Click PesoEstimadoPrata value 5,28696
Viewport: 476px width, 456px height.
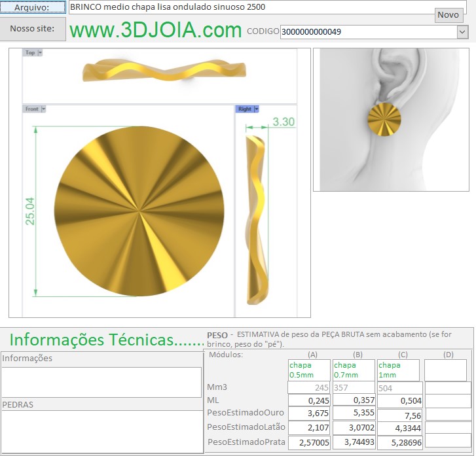tap(399, 442)
